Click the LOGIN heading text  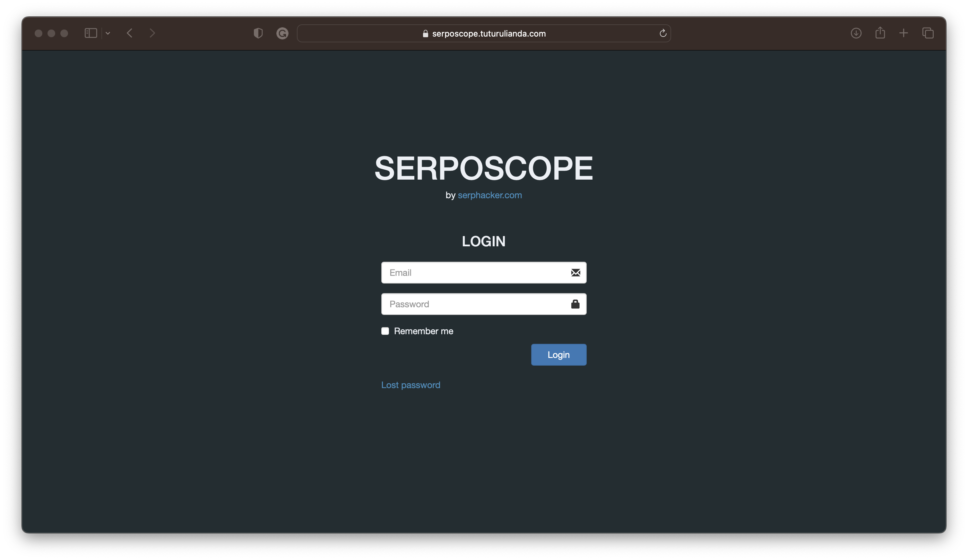point(484,241)
